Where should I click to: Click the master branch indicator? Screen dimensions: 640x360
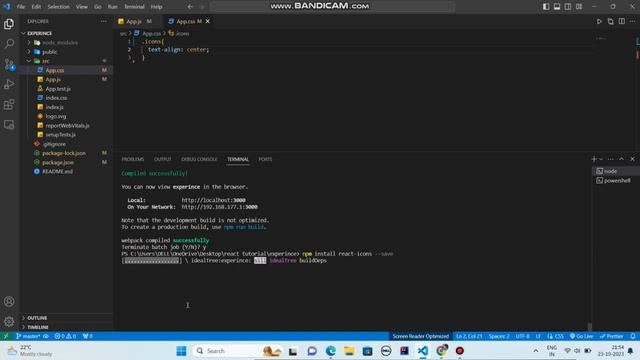(x=28, y=336)
